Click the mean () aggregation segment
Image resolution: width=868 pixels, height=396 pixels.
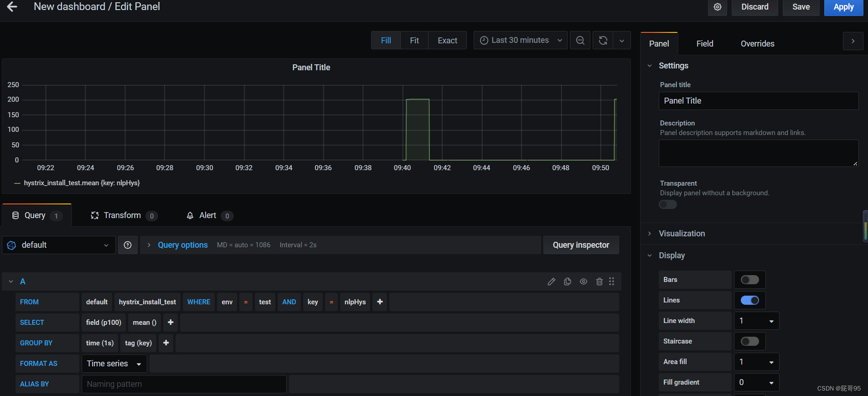point(145,323)
